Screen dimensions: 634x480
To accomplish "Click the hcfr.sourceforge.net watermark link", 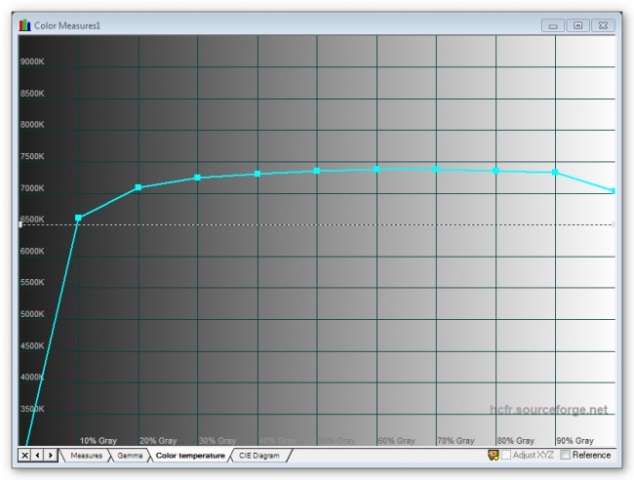I will pos(548,410).
